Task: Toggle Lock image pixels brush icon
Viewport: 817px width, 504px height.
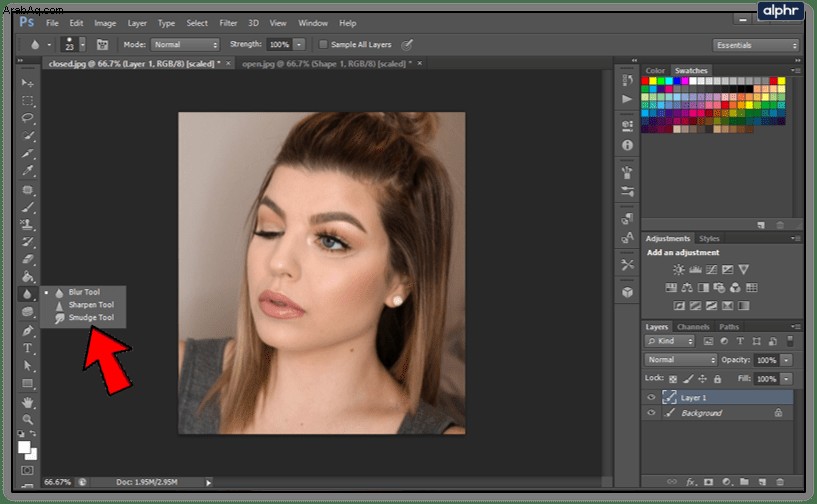Action: (688, 379)
